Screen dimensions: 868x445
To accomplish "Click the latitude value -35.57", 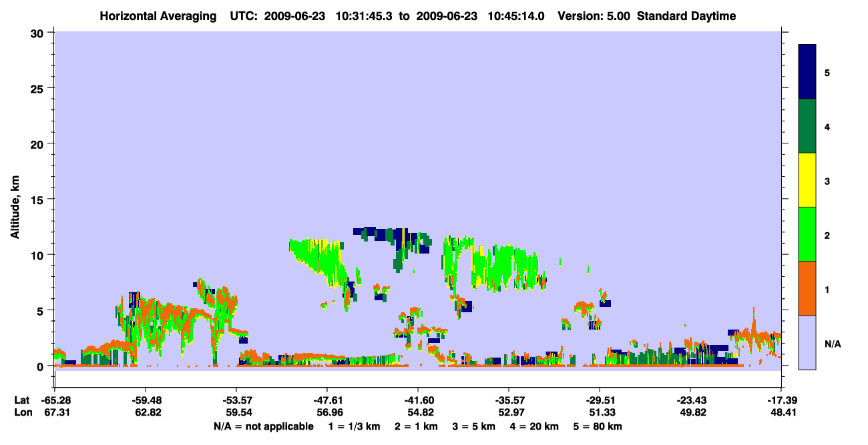I will coord(509,400).
